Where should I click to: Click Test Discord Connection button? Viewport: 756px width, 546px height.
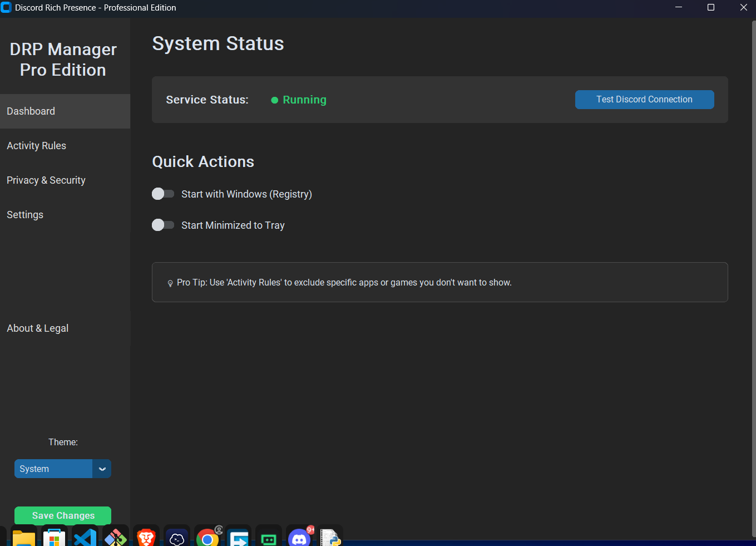(644, 100)
